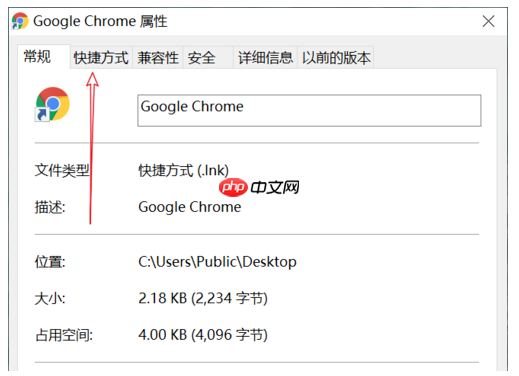
Task: Click the Google Chrome 属性 window title
Action: [100, 21]
